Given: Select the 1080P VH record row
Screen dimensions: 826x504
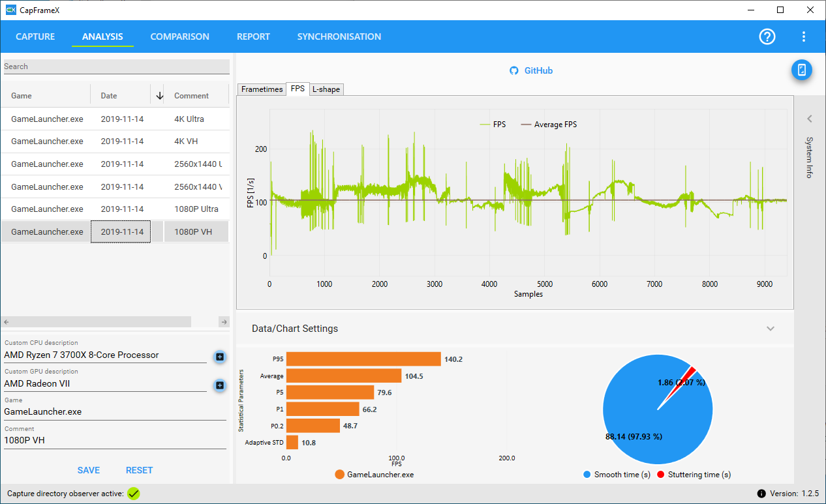Looking at the screenshot, I should tap(115, 231).
